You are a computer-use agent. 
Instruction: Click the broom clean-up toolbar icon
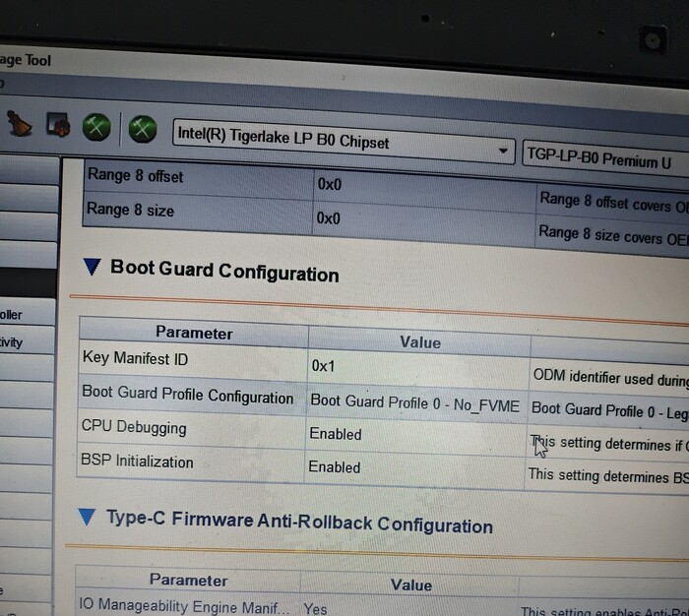tap(19, 123)
